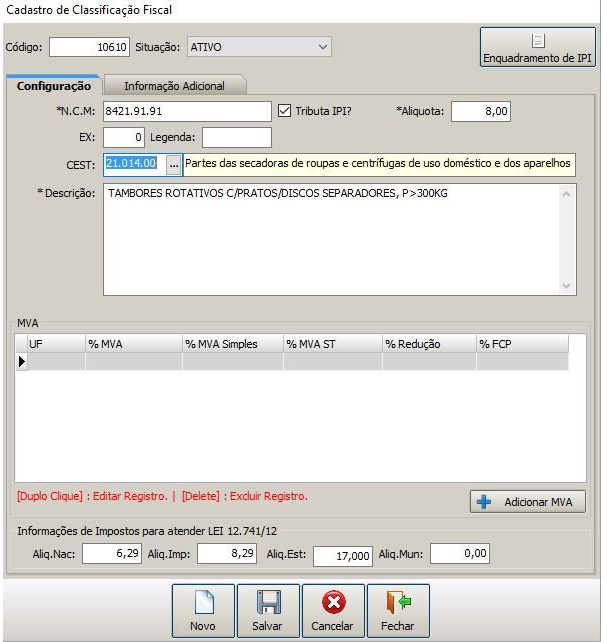Image resolution: width=603 pixels, height=642 pixels.
Task: Click the empty UF cell in the MVA row
Action: (x=56, y=362)
